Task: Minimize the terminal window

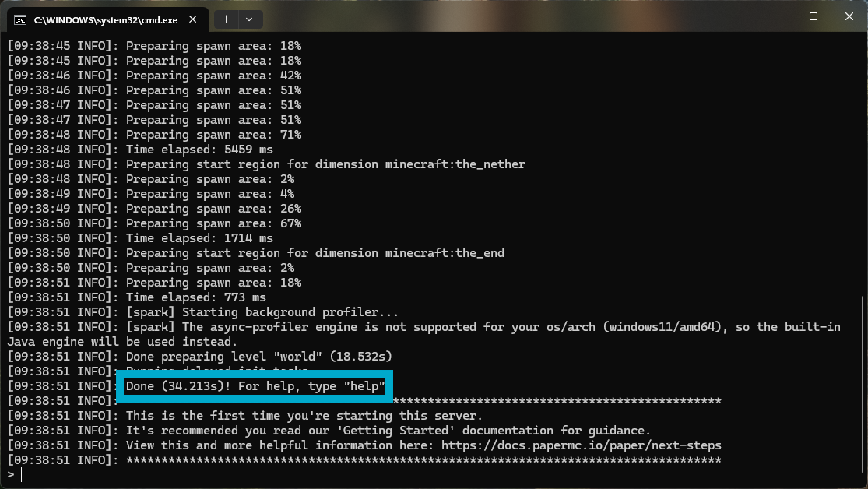Action: pos(777,16)
